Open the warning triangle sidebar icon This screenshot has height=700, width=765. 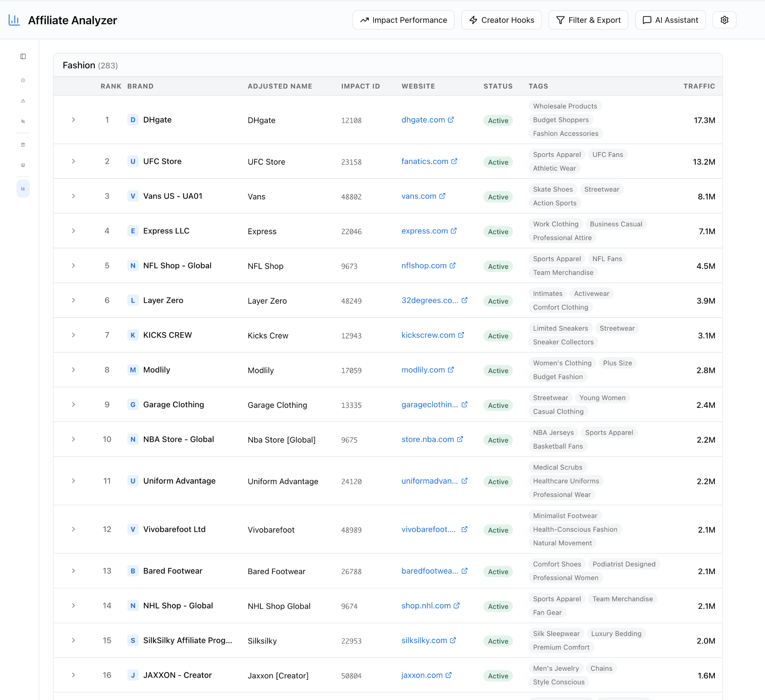23,101
